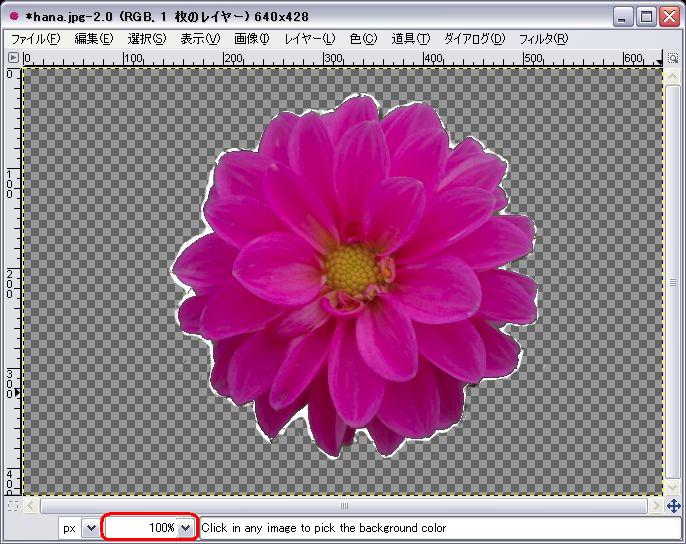Open the 100% zoom dropdown arrow

point(186,528)
